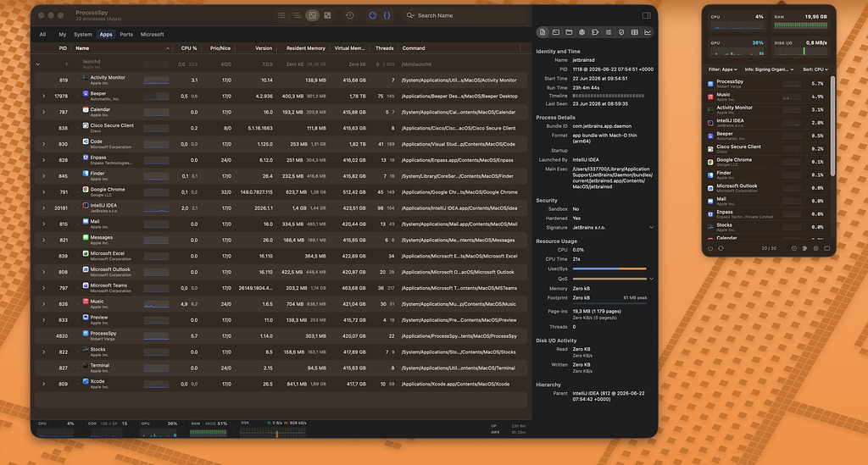Click the RAM 19,95 GB tile
Screen dimensions: 868x465
pos(800,21)
